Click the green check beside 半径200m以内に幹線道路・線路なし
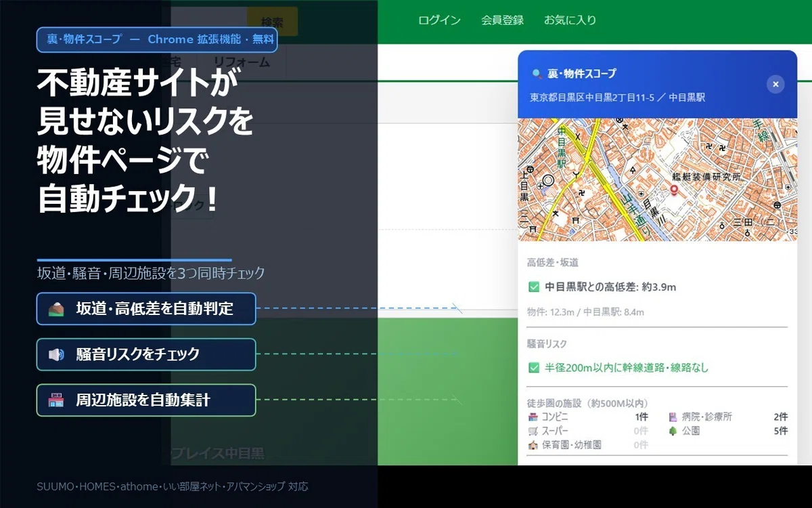This screenshot has height=508, width=812. (533, 368)
